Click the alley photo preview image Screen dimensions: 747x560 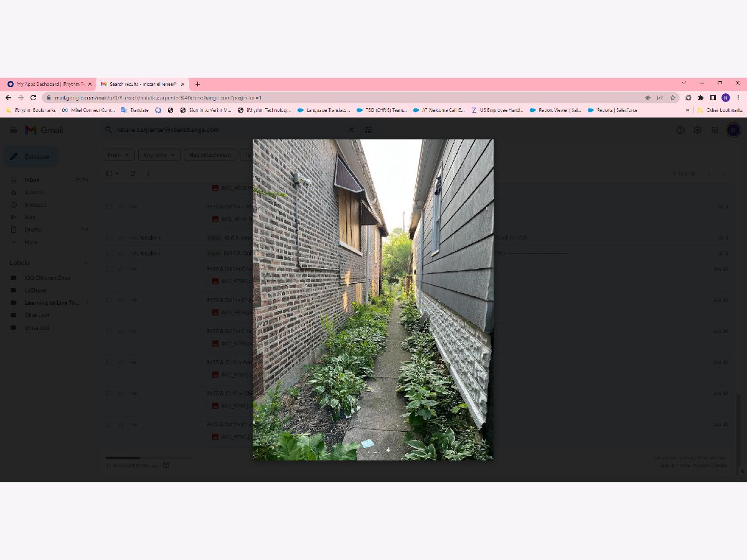373,300
